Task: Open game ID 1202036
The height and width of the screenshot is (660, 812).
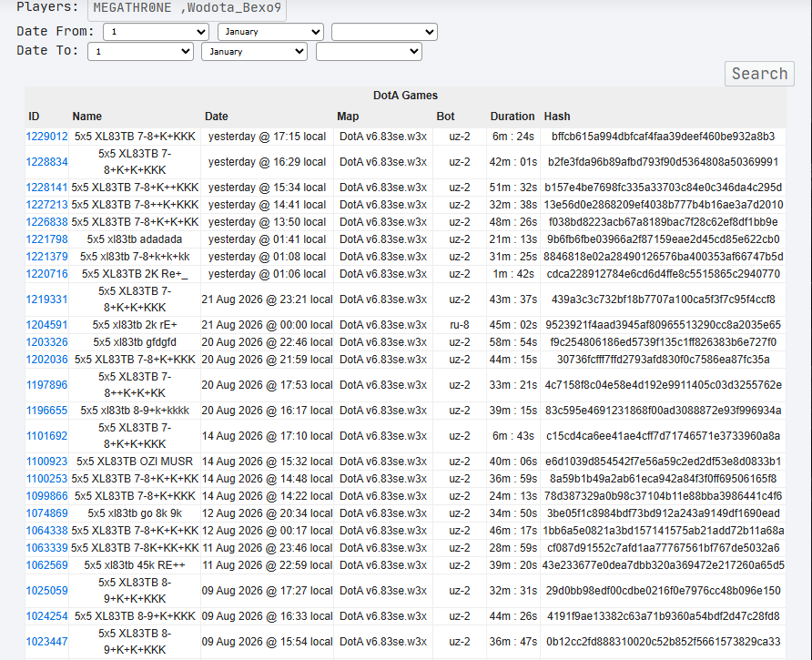Action: point(46,359)
